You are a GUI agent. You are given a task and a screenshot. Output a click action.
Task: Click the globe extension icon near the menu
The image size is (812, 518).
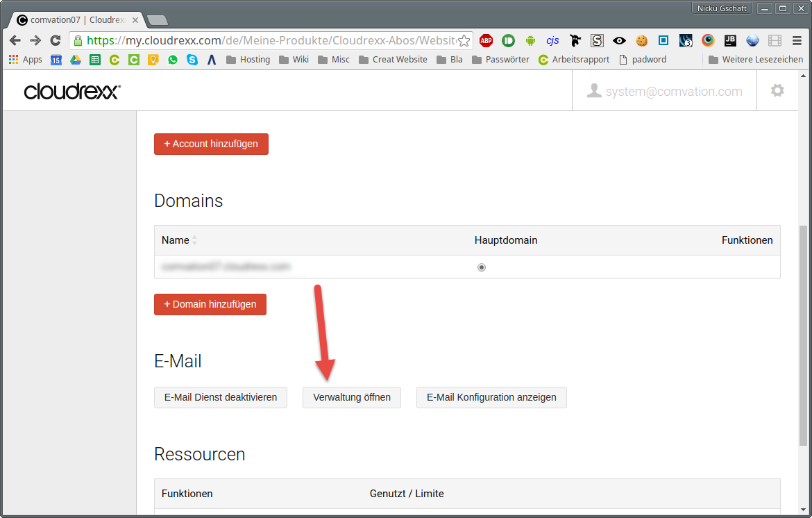(x=752, y=40)
